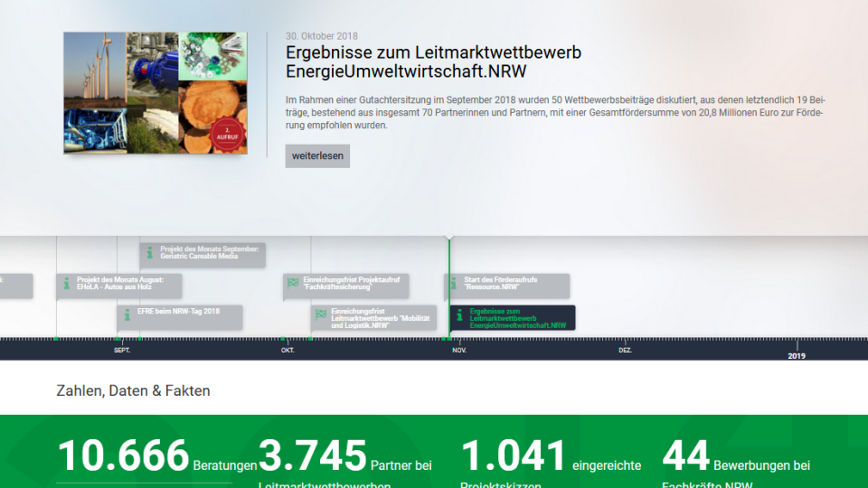Select highlighted timeline entry Ergebnisse zum Leitmarktwettbewerb
Screen dimensions: 868x488
tap(513, 317)
